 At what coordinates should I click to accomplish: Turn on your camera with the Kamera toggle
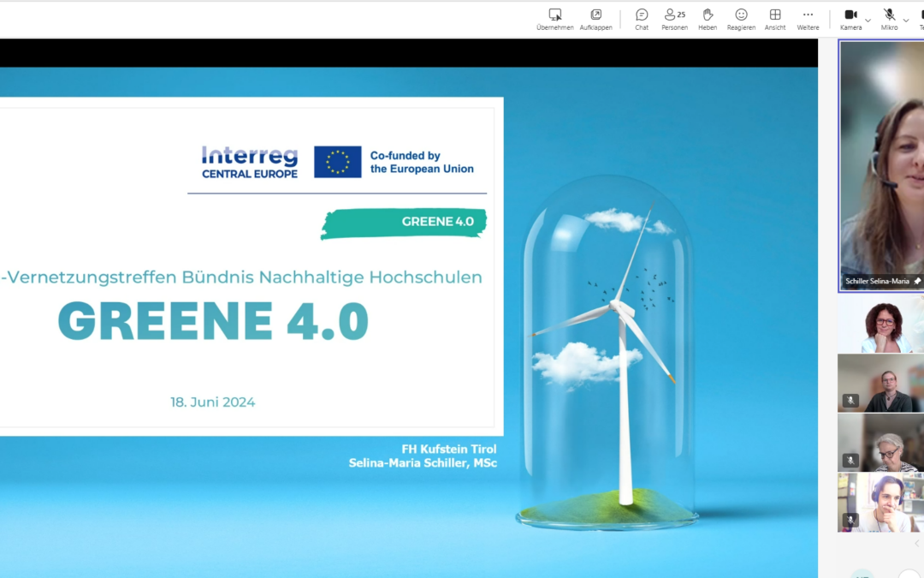(850, 14)
